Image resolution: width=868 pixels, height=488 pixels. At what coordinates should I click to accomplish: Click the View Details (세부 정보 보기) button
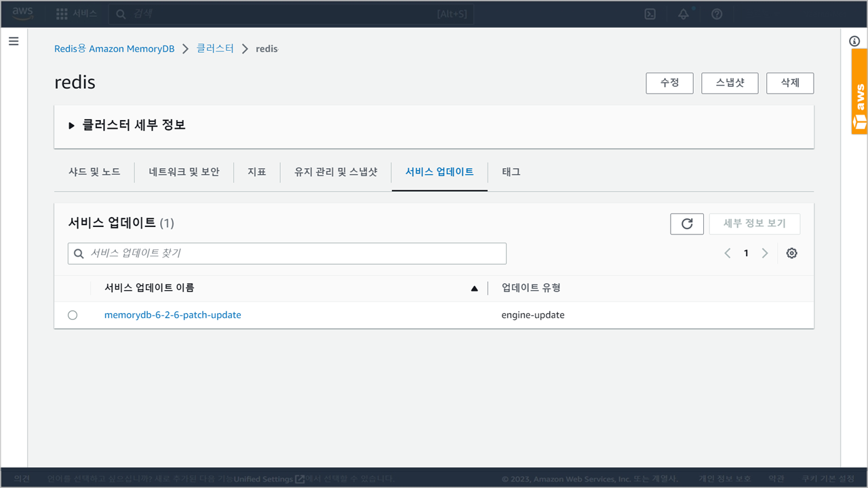point(755,224)
